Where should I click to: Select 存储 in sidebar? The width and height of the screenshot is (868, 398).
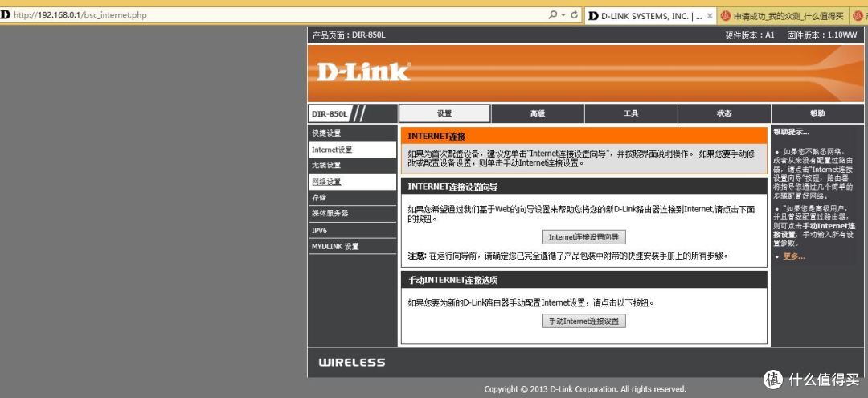pos(352,197)
